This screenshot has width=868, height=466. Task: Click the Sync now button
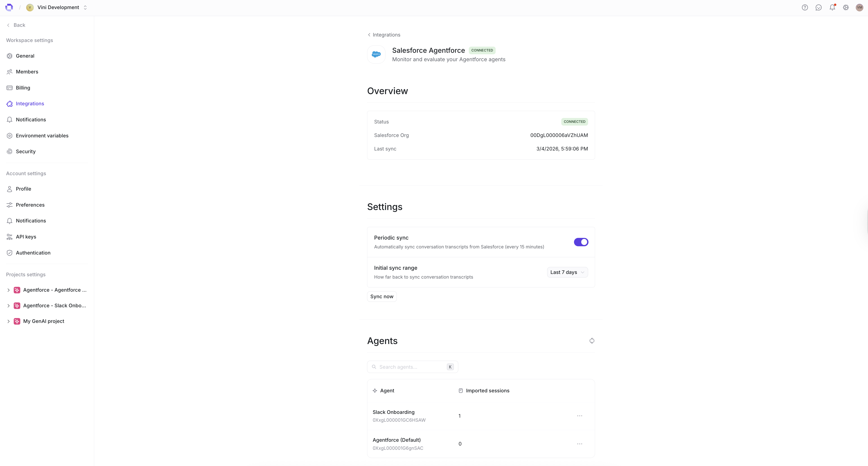(x=381, y=296)
